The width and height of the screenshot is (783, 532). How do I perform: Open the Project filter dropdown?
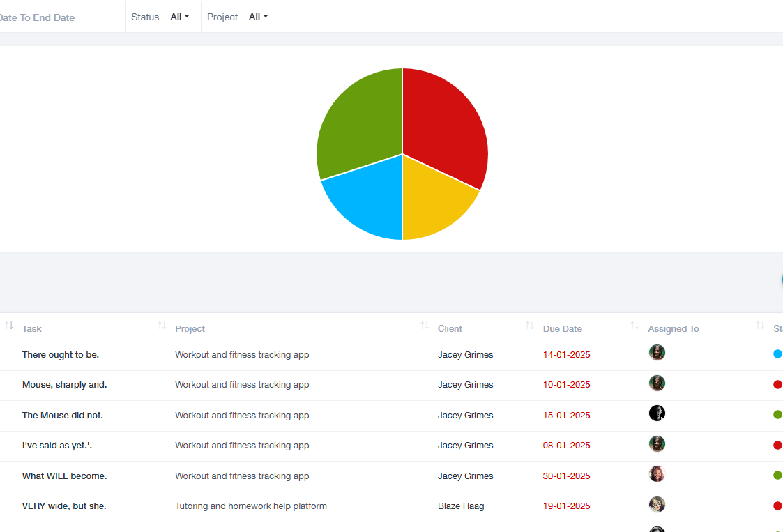tap(259, 17)
